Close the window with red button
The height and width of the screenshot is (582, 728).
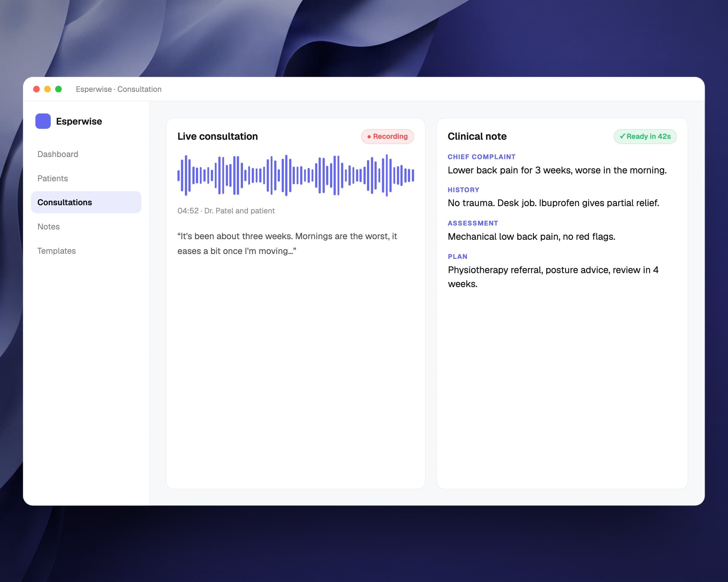click(36, 89)
